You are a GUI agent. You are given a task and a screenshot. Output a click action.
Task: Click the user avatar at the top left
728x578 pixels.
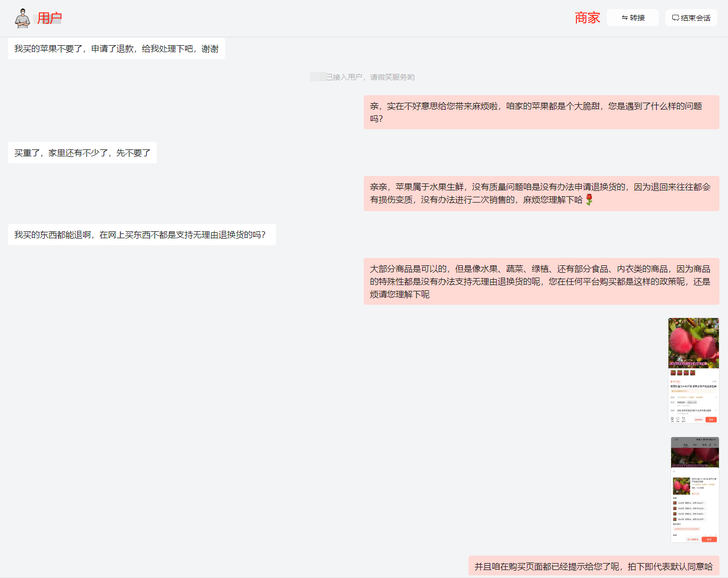(x=22, y=17)
